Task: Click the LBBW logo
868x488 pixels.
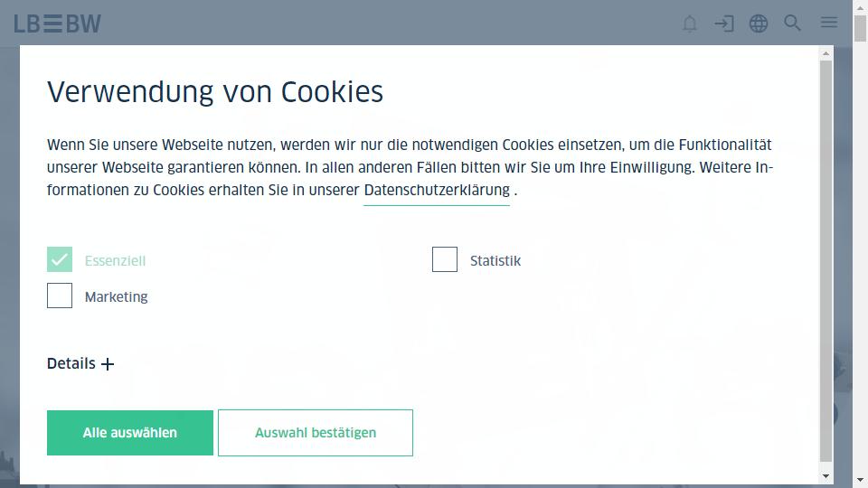Action: pos(58,23)
